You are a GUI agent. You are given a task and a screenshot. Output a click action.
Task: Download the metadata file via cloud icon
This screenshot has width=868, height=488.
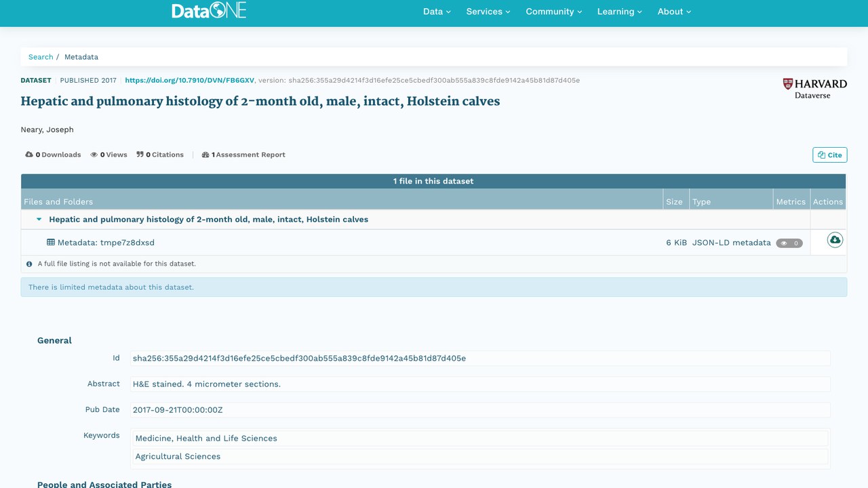click(835, 240)
